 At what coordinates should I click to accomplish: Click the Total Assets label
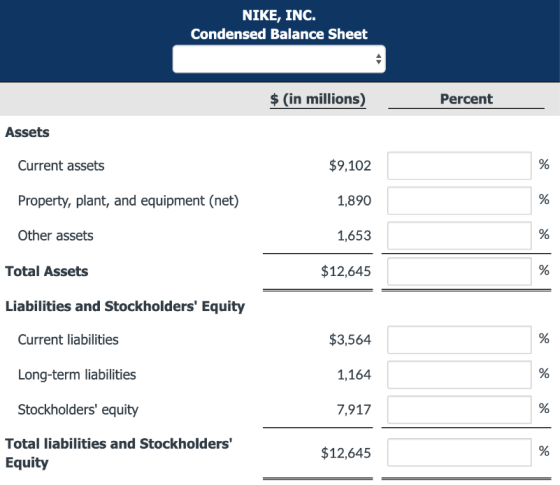[x=47, y=271]
